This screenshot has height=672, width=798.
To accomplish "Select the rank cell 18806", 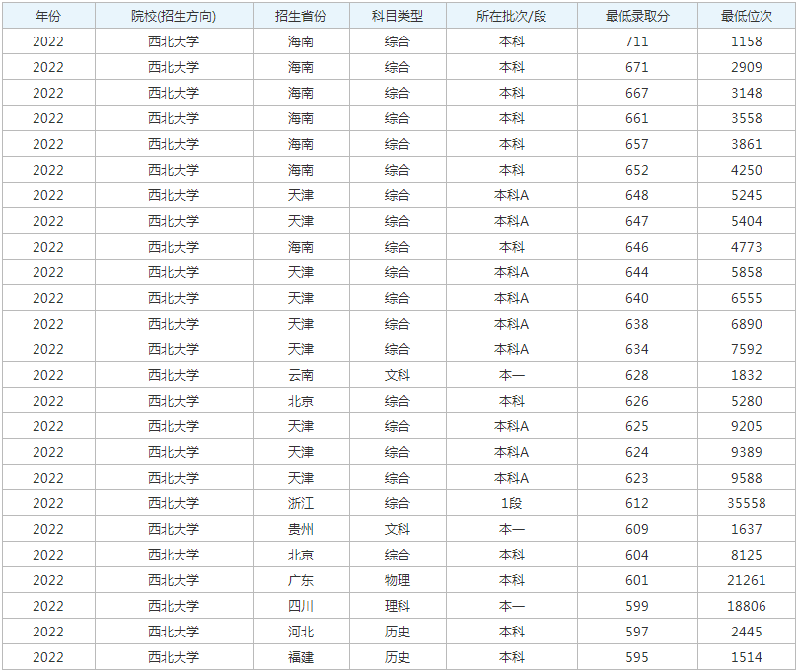I will pos(747,606).
